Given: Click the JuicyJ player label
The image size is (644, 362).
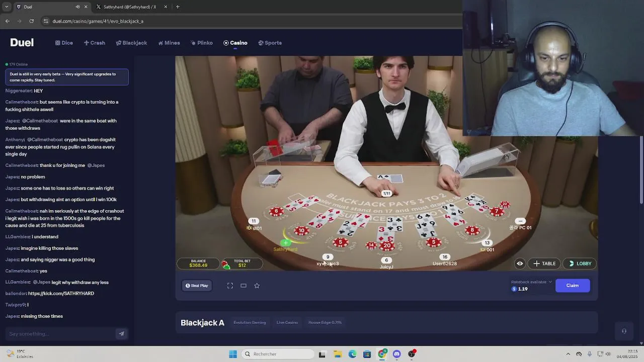Looking at the screenshot, I should click(386, 267).
